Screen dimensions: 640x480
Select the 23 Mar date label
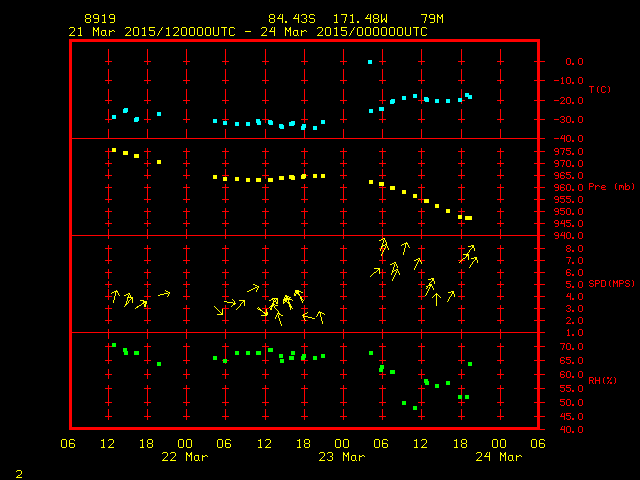(x=341, y=457)
